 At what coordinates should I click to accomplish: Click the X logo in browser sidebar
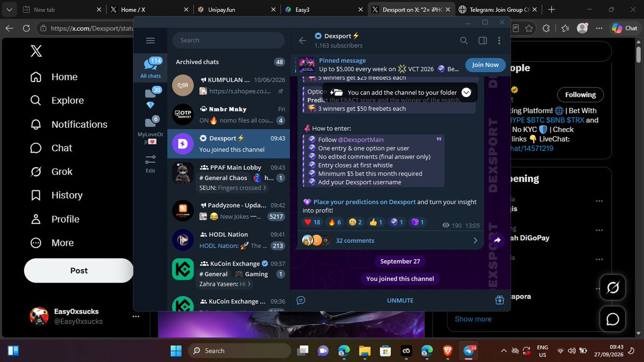click(36, 51)
